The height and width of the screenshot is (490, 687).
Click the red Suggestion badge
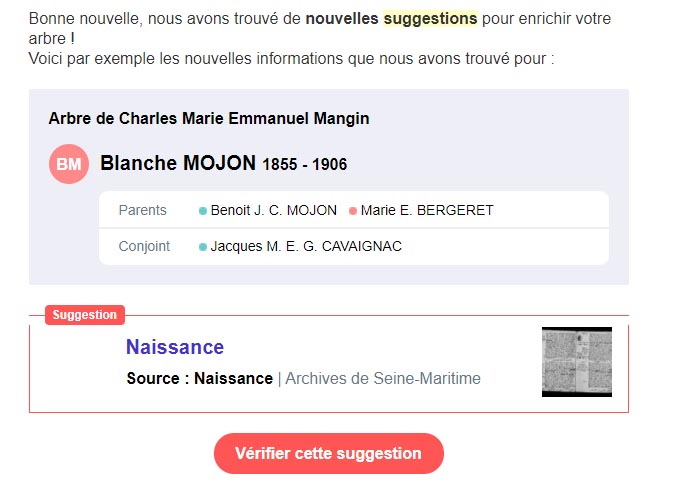[85, 315]
